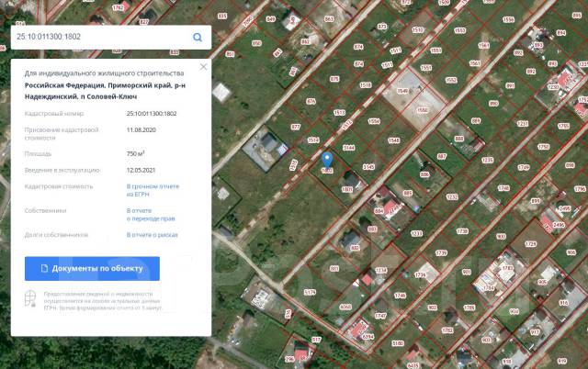588x369 pixels.
Task: Click the magnifier search icon
Action: click(x=198, y=37)
